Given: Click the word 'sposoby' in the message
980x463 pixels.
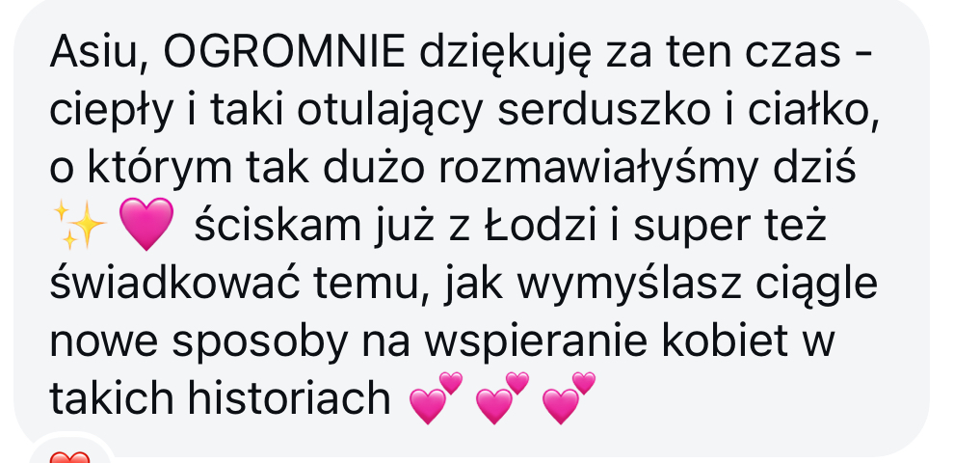Looking at the screenshot, I should (260, 344).
